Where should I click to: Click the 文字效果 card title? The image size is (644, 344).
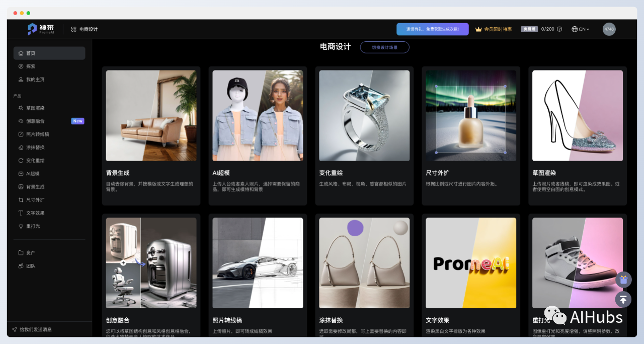438,320
